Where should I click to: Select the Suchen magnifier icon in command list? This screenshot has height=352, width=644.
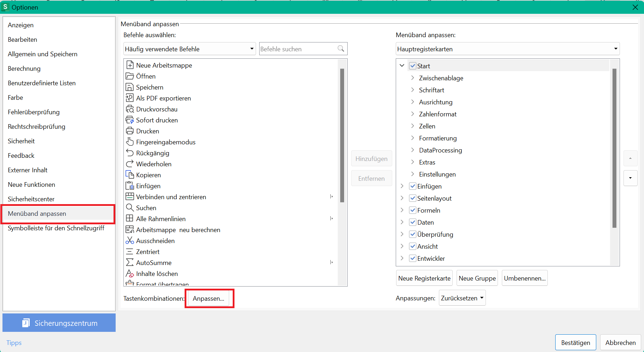(x=130, y=208)
